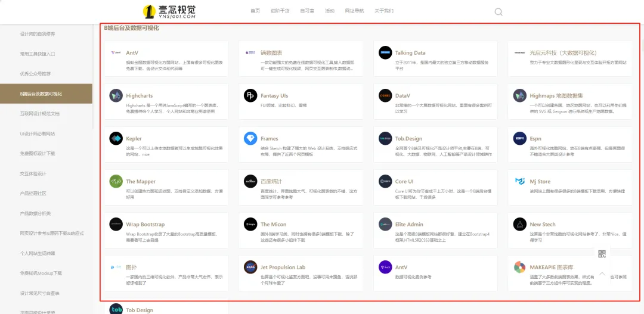Open the 光启元科技（大数据可视化） title link
Image resolution: width=644 pixels, height=314 pixels.
tap(563, 53)
